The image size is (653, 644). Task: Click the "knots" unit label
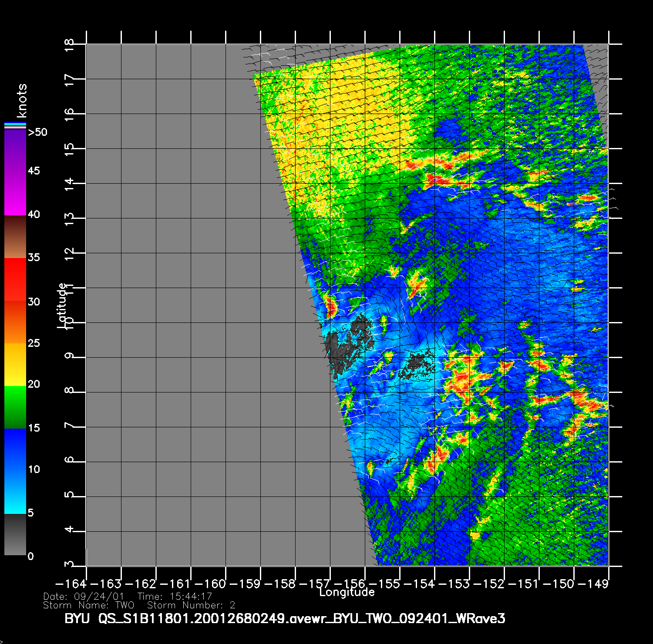coord(22,101)
